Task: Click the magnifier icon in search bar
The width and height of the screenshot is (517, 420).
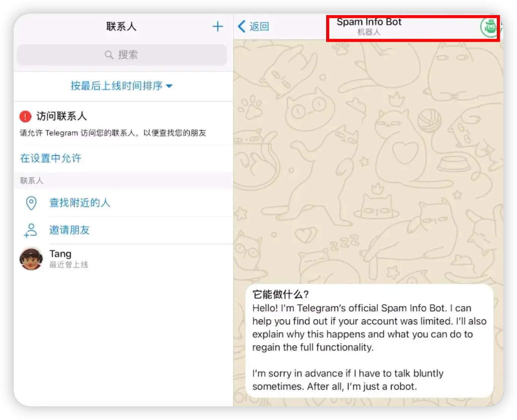Action: 109,55
